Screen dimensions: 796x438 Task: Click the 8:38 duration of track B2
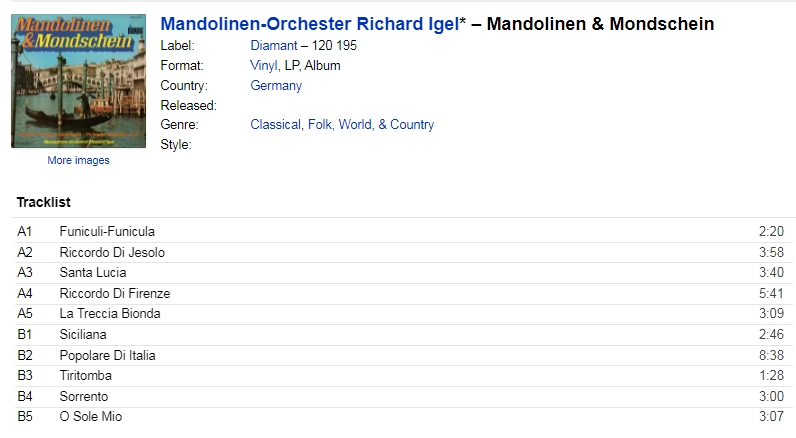(x=772, y=355)
